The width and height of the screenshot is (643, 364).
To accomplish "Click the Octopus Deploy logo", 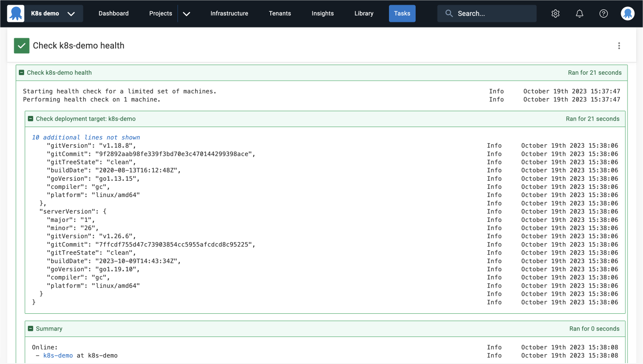I will 15,13.
